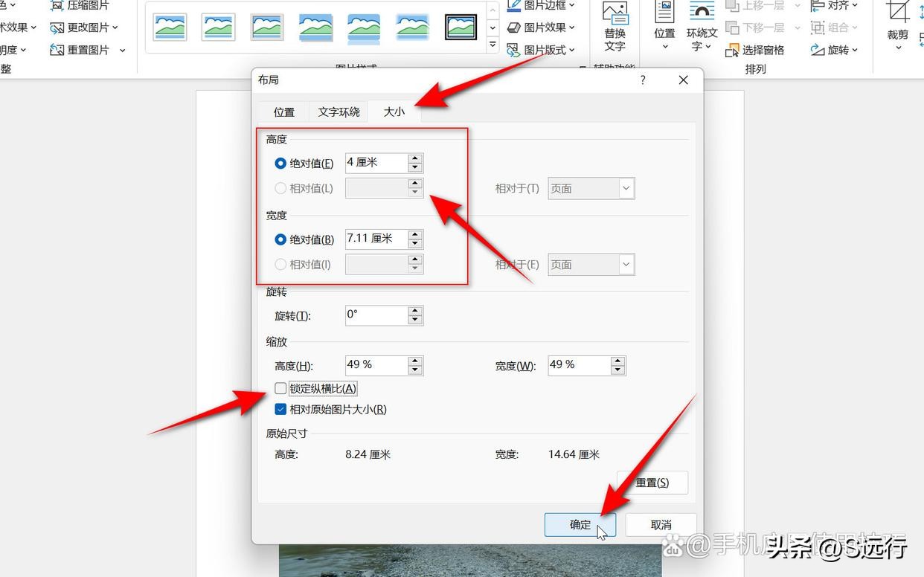924x577 pixels.
Task: Apply the first picture style thumbnail
Action: coord(170,27)
